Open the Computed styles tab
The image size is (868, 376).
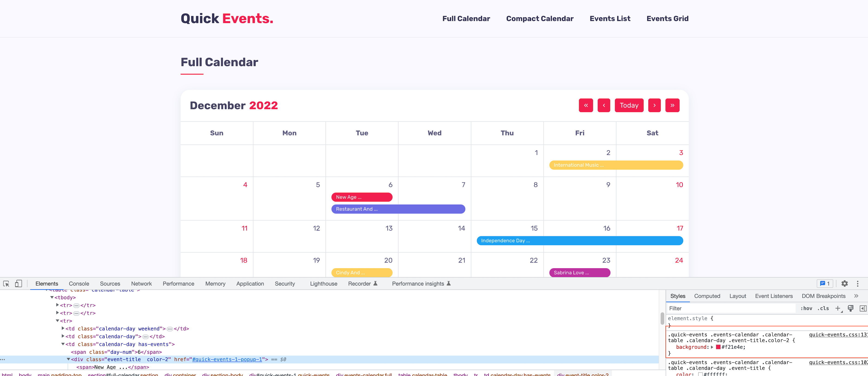click(707, 296)
